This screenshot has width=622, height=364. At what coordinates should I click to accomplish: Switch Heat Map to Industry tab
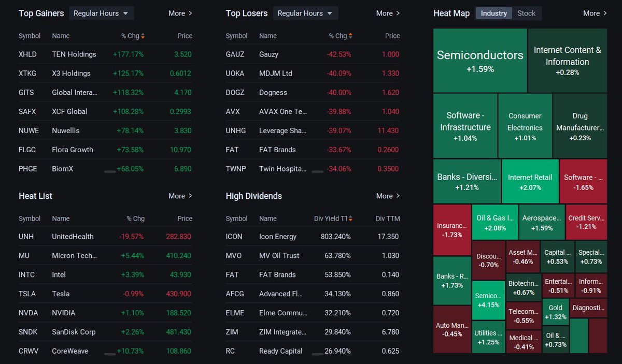point(494,13)
